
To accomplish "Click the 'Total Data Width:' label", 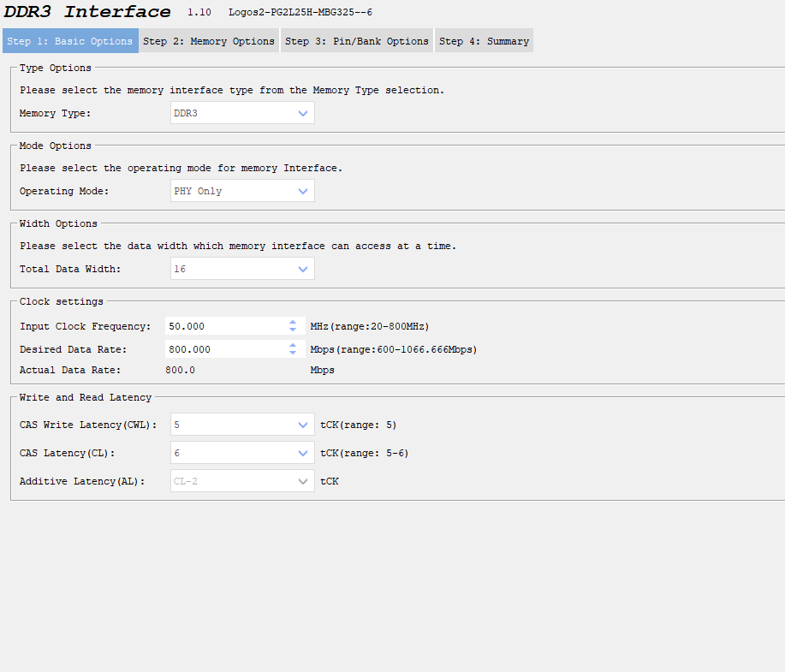I will coord(70,269).
